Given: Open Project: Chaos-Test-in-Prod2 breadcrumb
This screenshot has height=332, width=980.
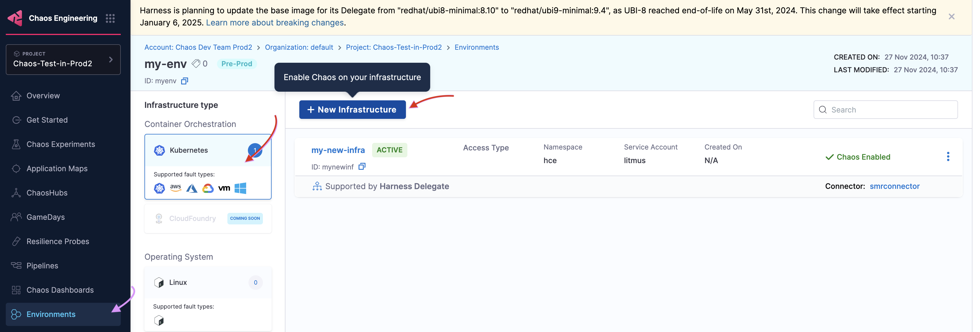Looking at the screenshot, I should [394, 47].
